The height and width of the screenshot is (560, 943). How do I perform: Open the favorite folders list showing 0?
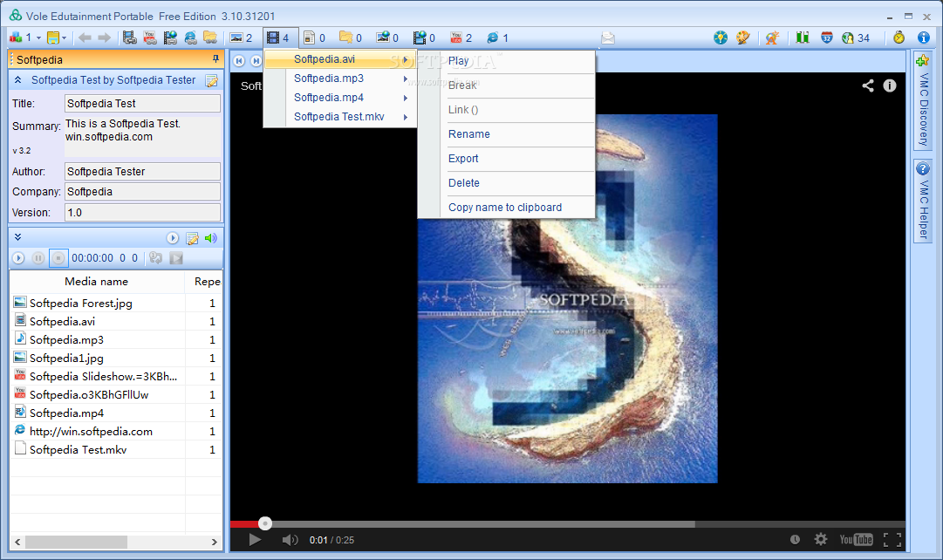pos(351,38)
